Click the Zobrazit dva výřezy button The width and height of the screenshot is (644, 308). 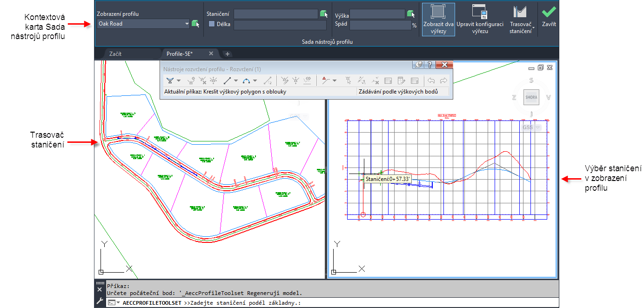click(x=438, y=20)
